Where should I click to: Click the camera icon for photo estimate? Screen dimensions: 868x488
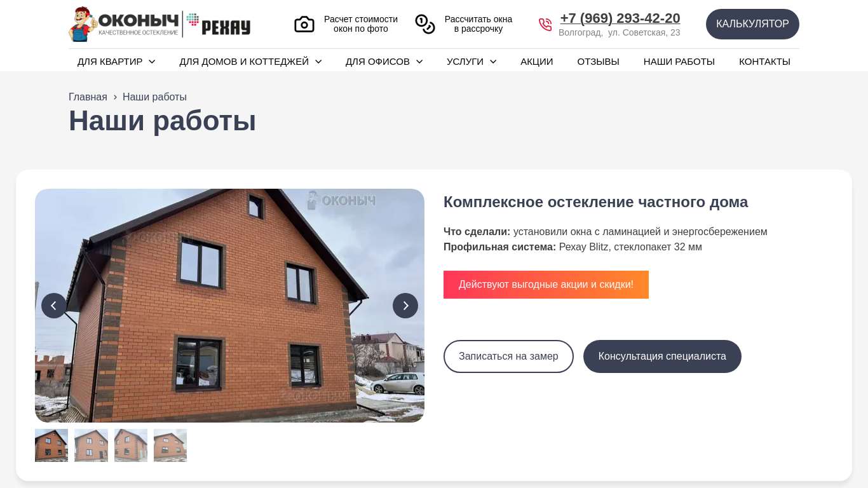click(x=304, y=25)
